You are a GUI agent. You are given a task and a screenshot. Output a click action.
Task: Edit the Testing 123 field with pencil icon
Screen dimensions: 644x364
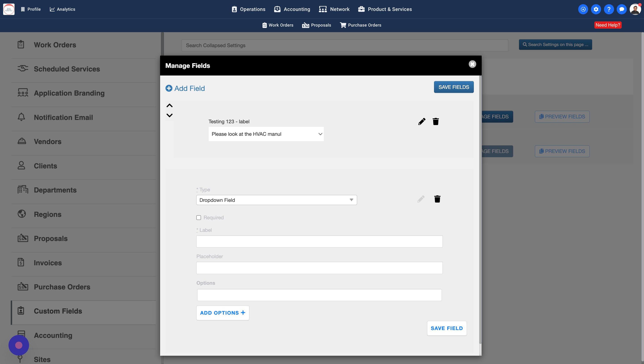coord(422,121)
